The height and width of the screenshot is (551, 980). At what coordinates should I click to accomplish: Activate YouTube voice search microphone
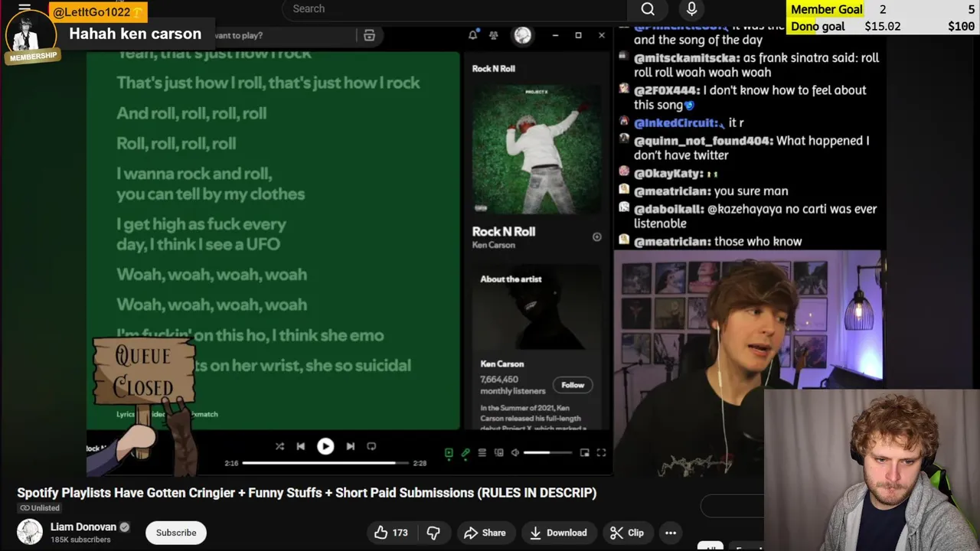[x=691, y=9]
